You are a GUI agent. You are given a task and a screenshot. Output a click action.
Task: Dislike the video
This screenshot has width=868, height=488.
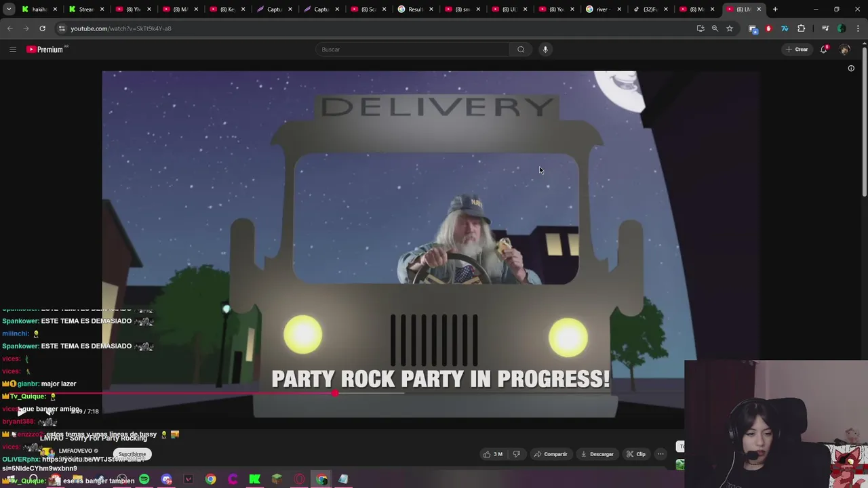pyautogui.click(x=517, y=454)
